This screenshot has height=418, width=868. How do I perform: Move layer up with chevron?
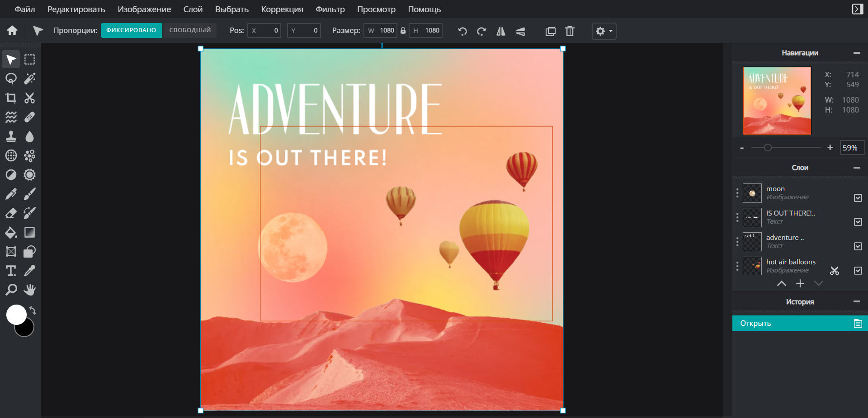tap(781, 283)
